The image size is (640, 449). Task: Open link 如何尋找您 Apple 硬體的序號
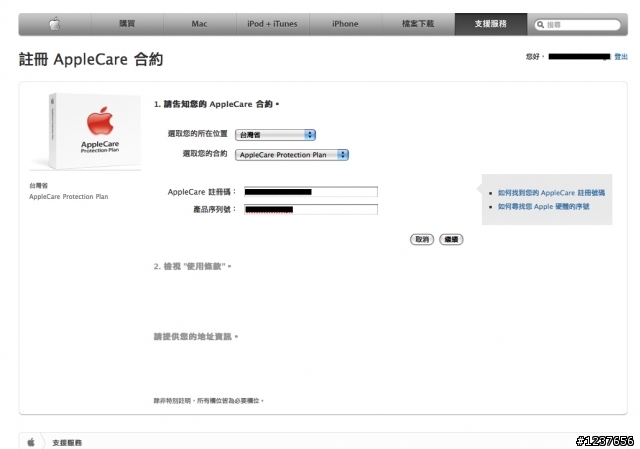click(x=543, y=207)
